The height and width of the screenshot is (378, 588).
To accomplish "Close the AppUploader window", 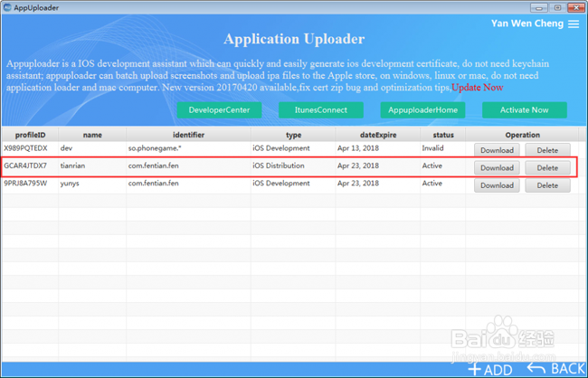I will 576,7.
